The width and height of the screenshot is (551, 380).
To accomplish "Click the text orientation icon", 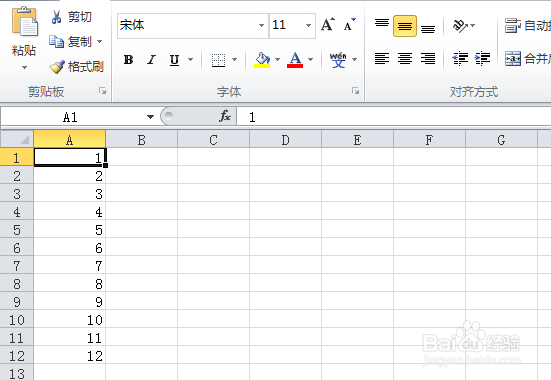I will (460, 25).
